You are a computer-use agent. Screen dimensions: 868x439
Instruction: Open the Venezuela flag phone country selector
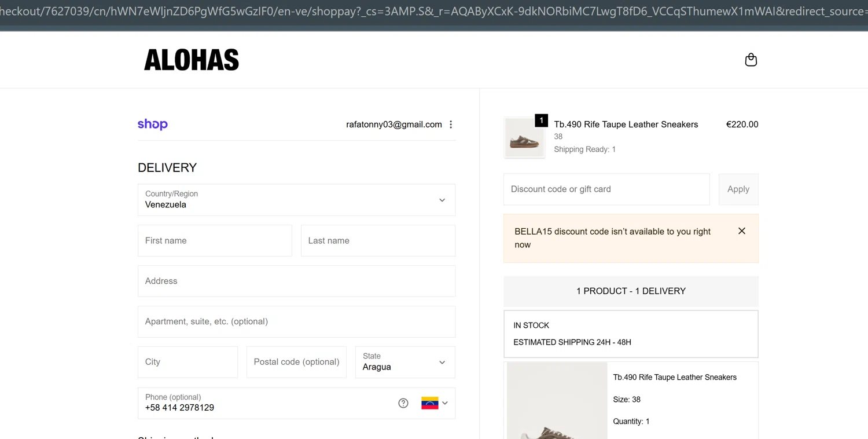coord(435,403)
